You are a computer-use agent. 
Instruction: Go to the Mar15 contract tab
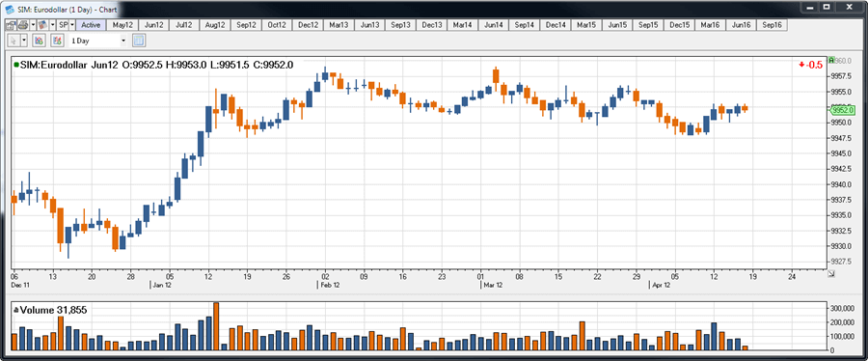[586, 25]
